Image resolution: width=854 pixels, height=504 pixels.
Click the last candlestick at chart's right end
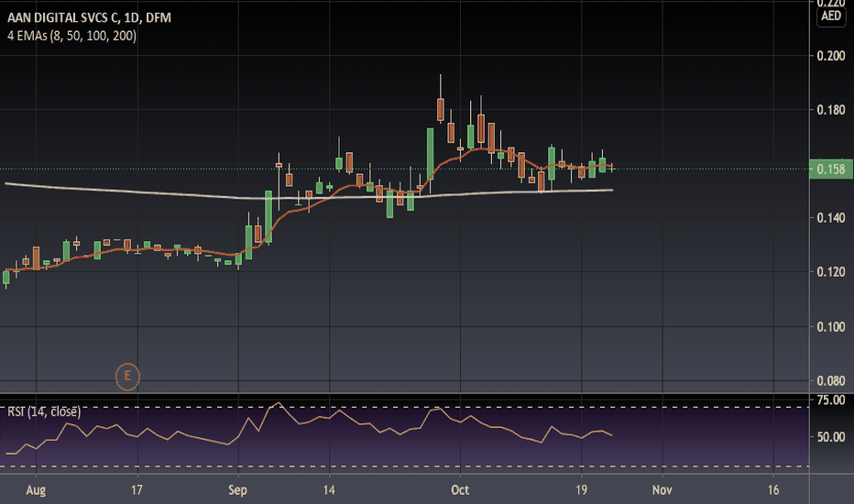613,168
